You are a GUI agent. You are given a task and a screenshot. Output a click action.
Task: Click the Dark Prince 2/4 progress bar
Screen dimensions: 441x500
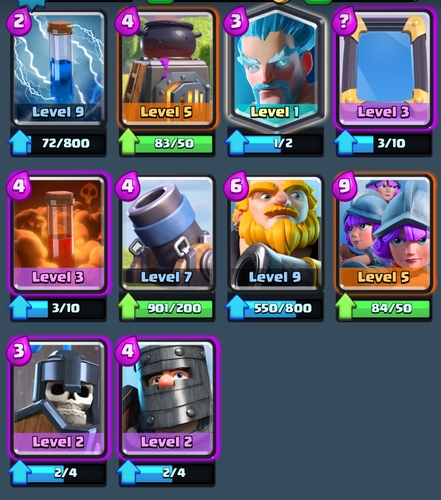coord(167,473)
